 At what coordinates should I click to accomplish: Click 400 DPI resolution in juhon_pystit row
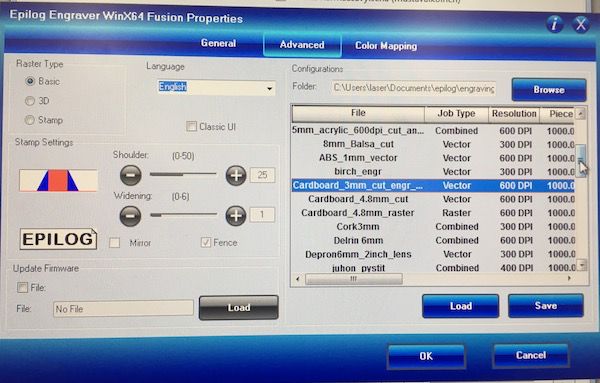tap(516, 268)
